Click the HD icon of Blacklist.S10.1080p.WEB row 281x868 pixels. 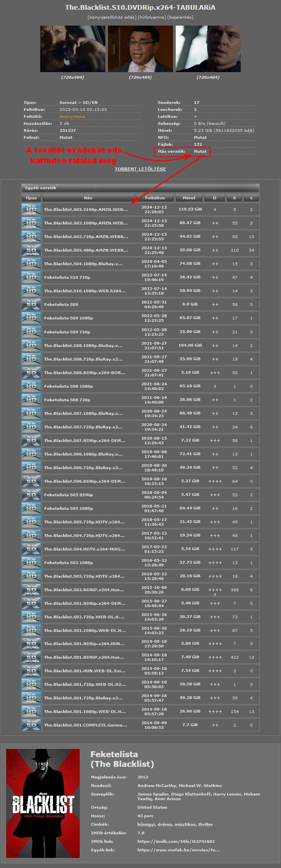(31, 291)
